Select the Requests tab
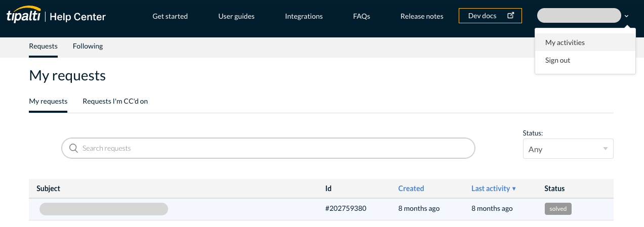Image resolution: width=644 pixels, height=227 pixels. click(43, 46)
